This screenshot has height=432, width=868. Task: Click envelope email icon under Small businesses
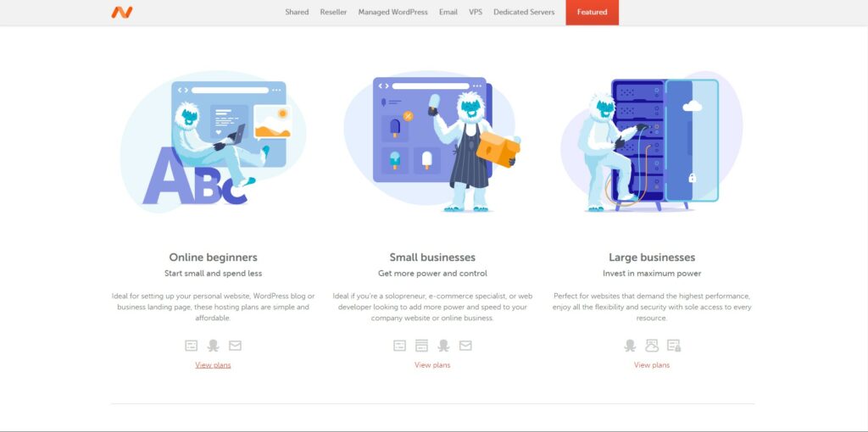click(465, 346)
